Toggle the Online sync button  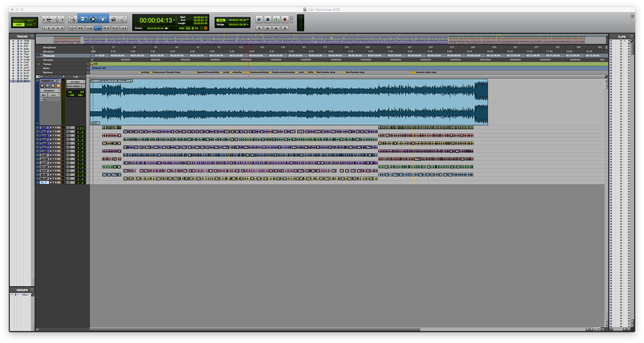point(259,19)
